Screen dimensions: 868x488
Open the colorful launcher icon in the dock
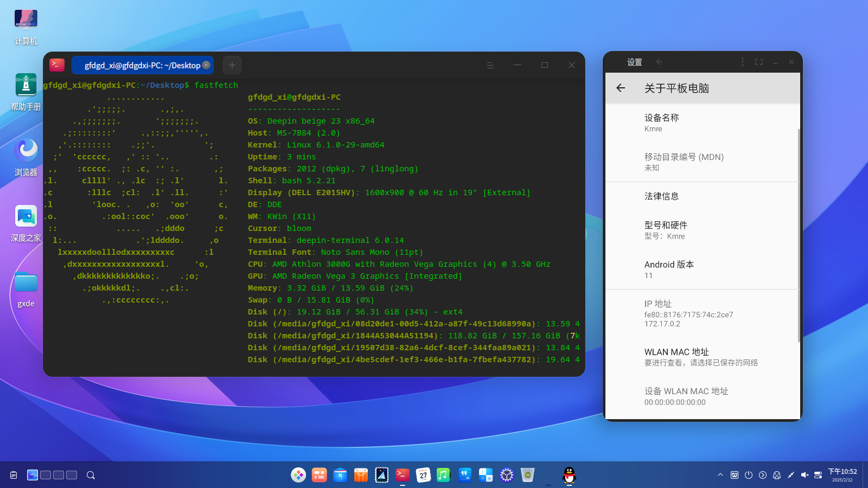click(x=298, y=475)
